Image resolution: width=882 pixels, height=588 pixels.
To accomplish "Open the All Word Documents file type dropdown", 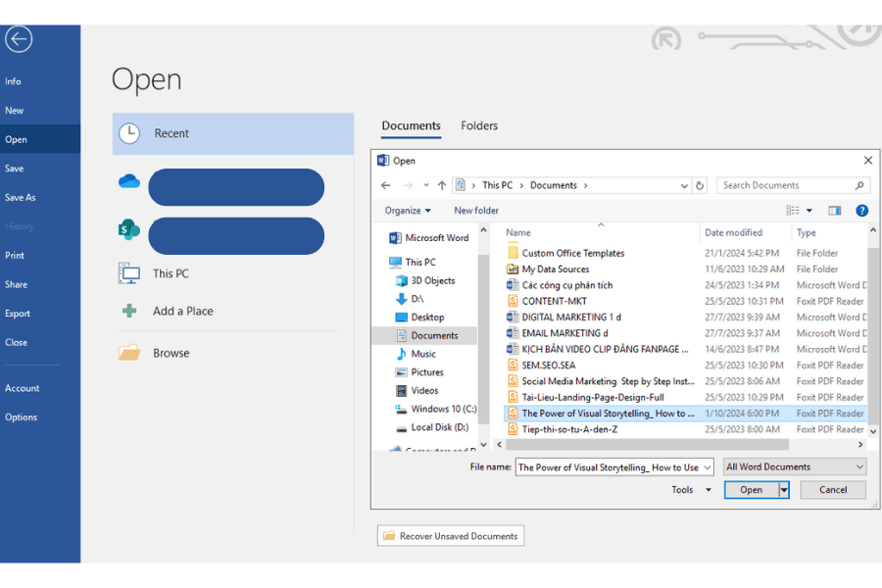I will tap(795, 467).
